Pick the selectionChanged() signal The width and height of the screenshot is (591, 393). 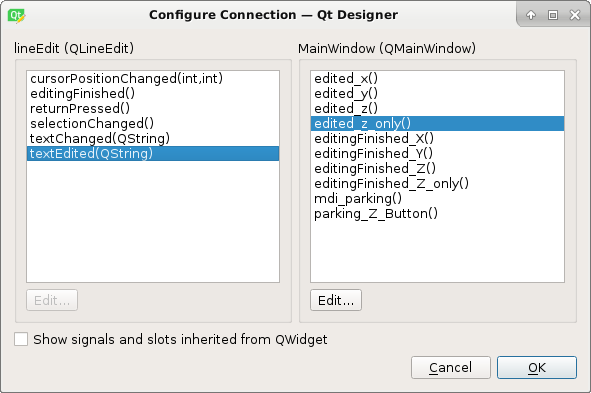pyautogui.click(x=153, y=124)
